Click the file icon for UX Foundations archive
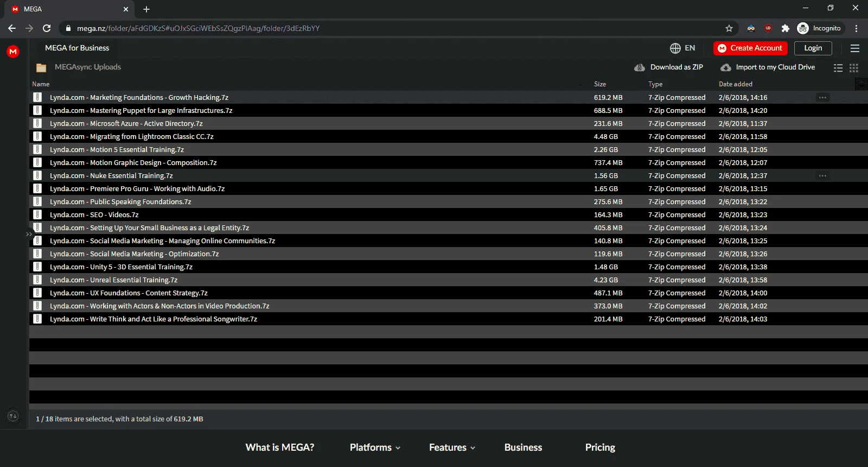Image resolution: width=868 pixels, height=467 pixels. pyautogui.click(x=37, y=293)
